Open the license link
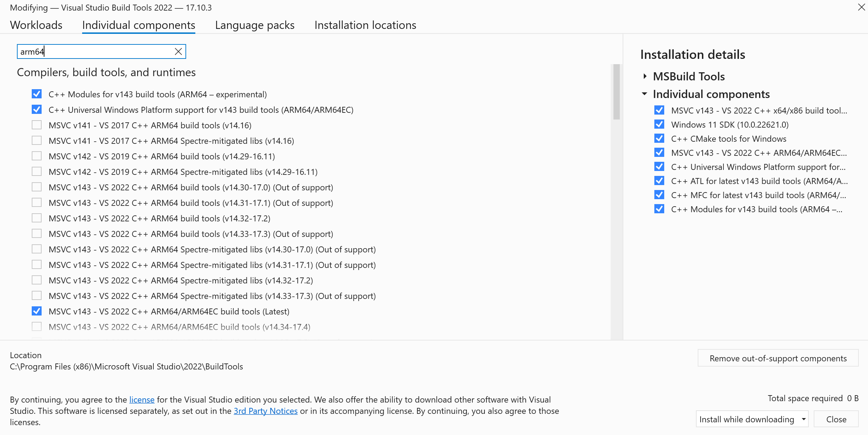The width and height of the screenshot is (868, 435). 142,400
